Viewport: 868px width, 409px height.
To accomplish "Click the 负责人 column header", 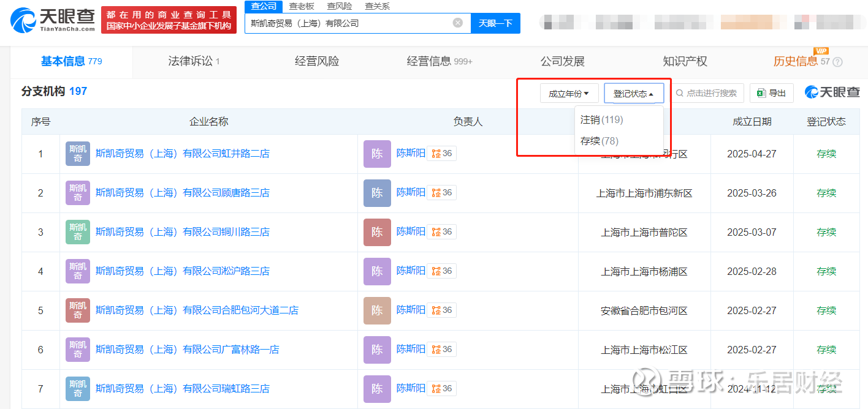I will pos(468,122).
